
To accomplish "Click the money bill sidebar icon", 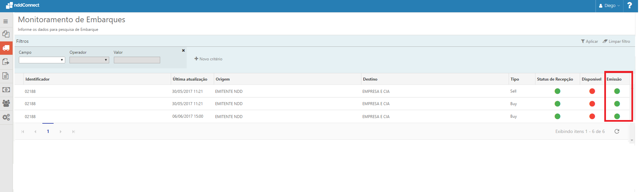I will click(6, 90).
